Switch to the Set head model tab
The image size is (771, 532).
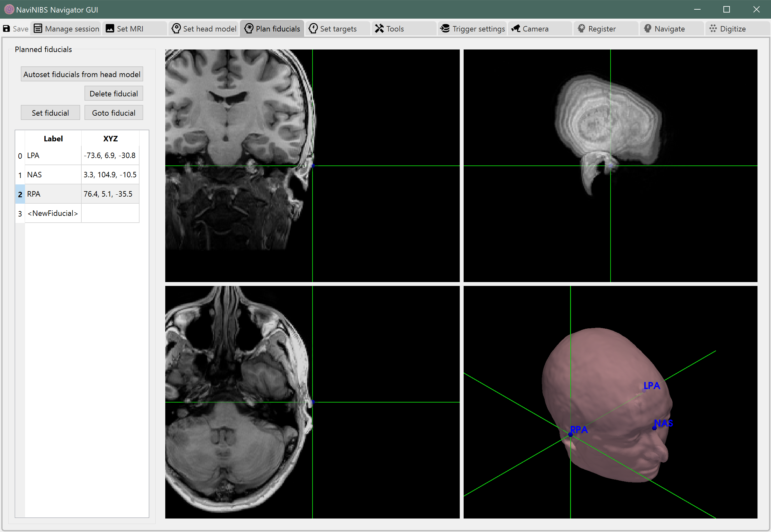204,29
